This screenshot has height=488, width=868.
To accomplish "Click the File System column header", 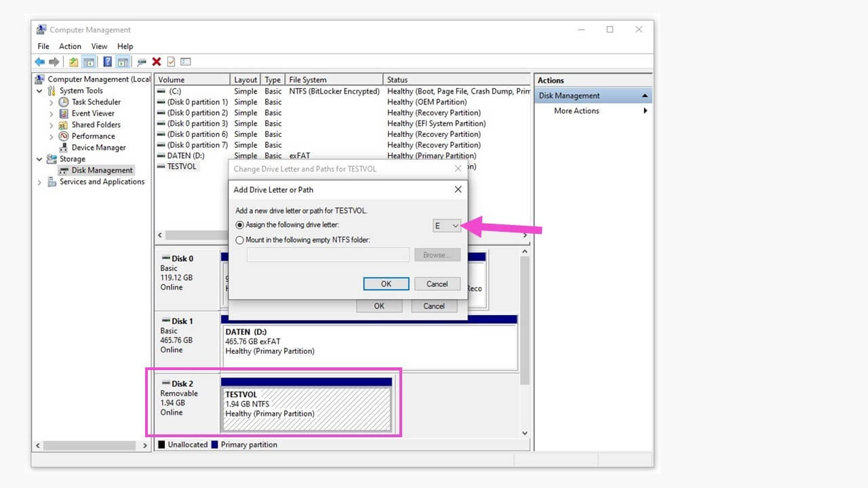I will 334,79.
